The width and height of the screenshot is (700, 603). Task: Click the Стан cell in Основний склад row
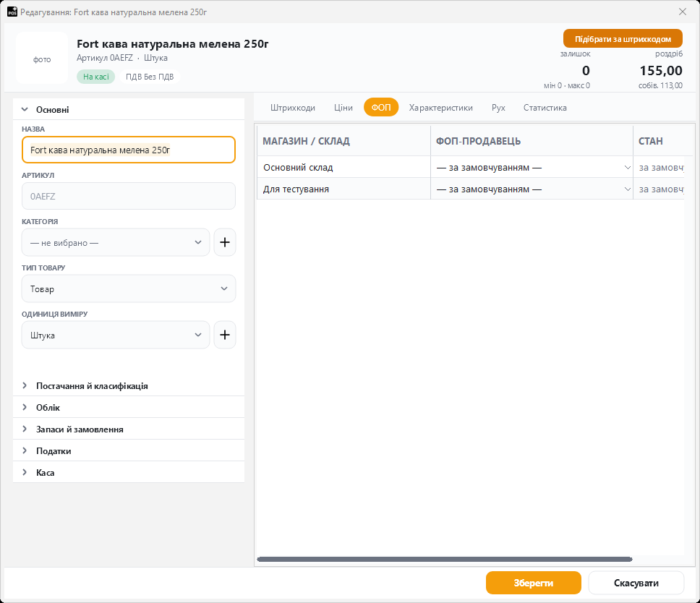[x=659, y=167]
